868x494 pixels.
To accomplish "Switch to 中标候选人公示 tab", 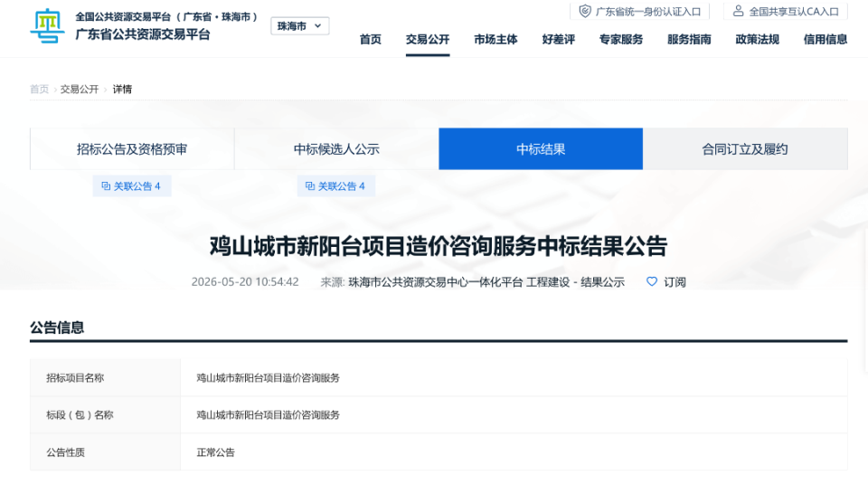I will point(336,149).
